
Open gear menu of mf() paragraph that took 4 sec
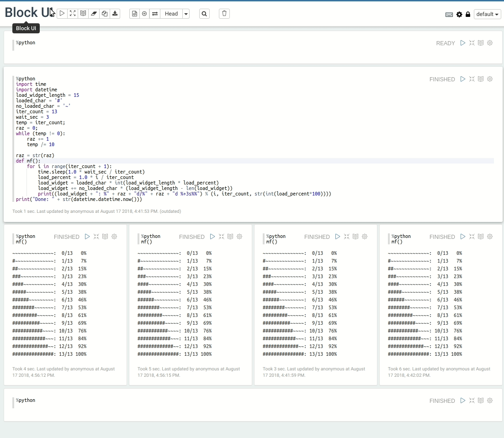click(x=114, y=237)
